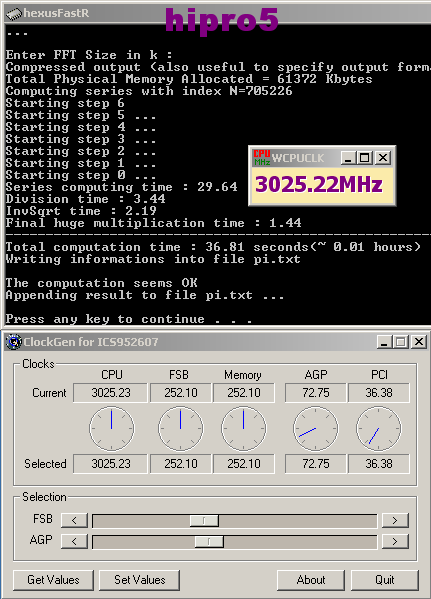Click the Set Values button
This screenshot has width=431, height=599.
click(x=139, y=580)
